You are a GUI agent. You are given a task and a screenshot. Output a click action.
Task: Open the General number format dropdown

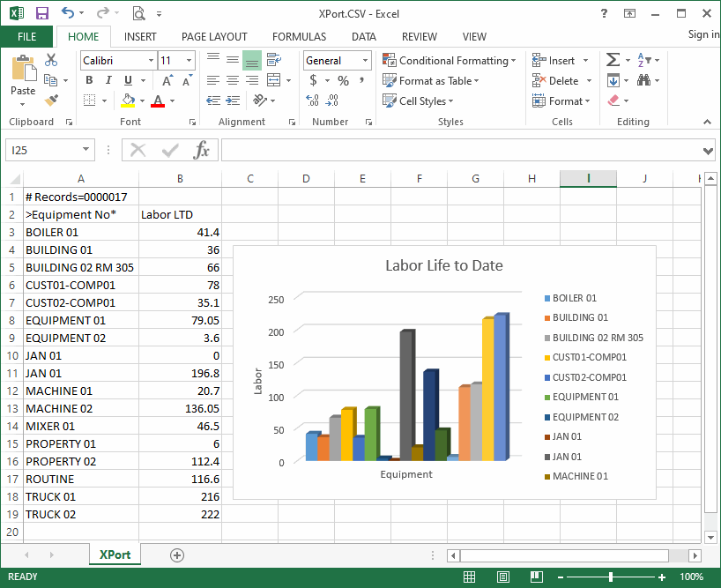365,60
